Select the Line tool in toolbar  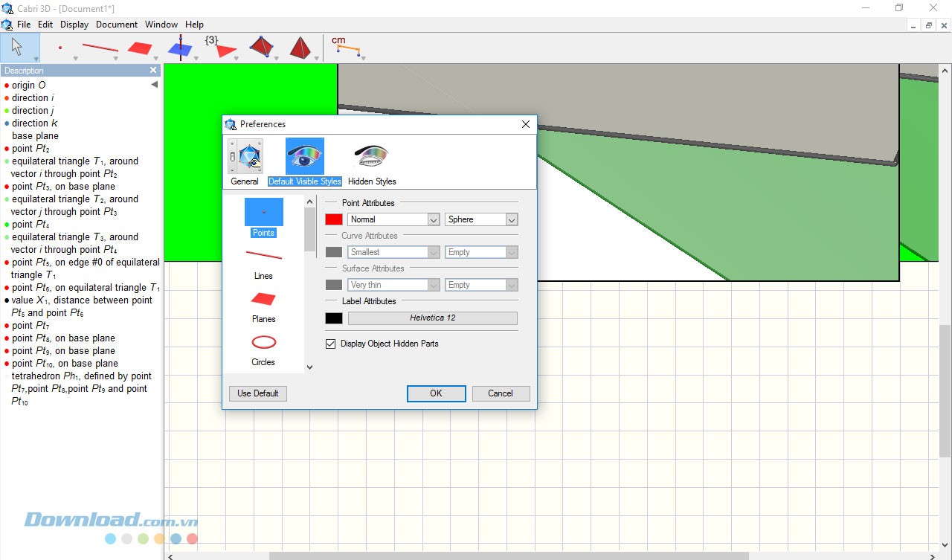click(100, 48)
